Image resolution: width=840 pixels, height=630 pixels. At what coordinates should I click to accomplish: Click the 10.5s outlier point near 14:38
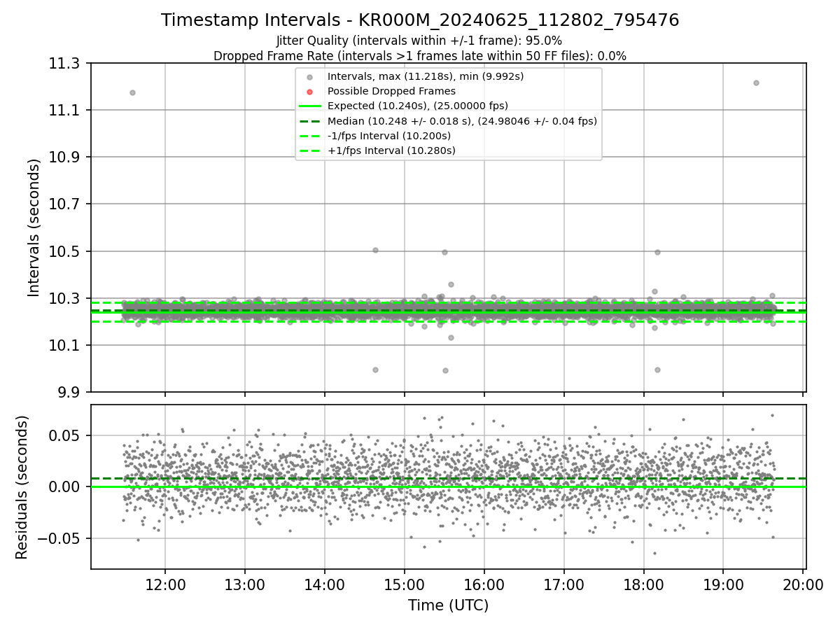pyautogui.click(x=375, y=250)
